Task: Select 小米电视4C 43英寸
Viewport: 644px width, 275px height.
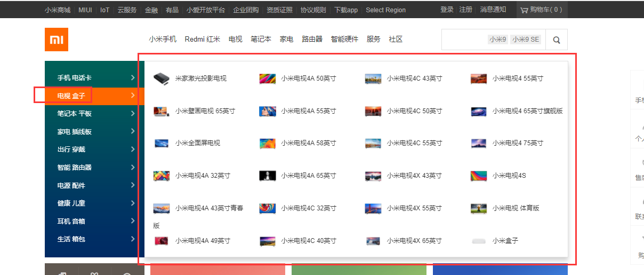Action: click(x=415, y=78)
